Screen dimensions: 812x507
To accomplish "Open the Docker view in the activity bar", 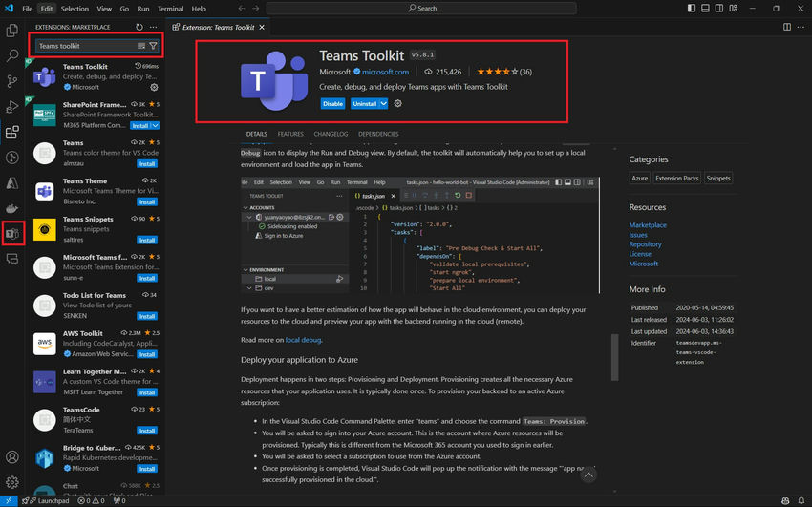I will tap(12, 208).
